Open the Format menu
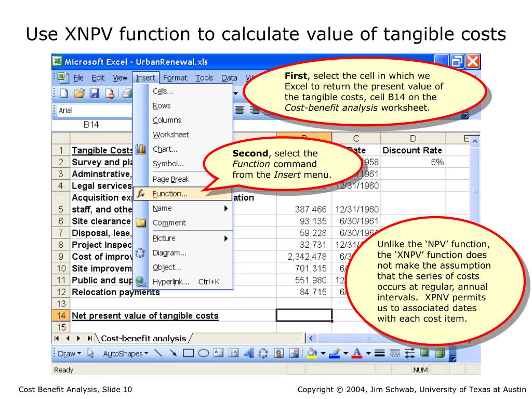 tap(175, 78)
